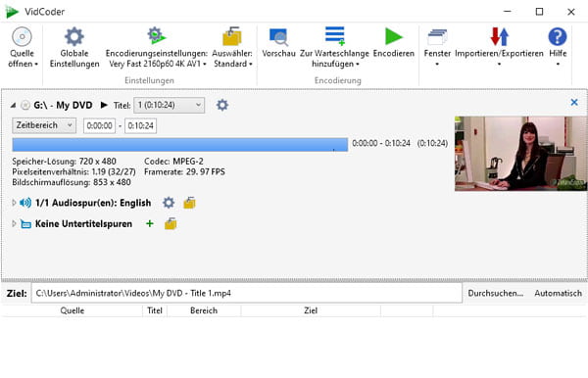The height and width of the screenshot is (378, 588).
Task: Open title settings gear next to Titel
Action: pos(222,105)
